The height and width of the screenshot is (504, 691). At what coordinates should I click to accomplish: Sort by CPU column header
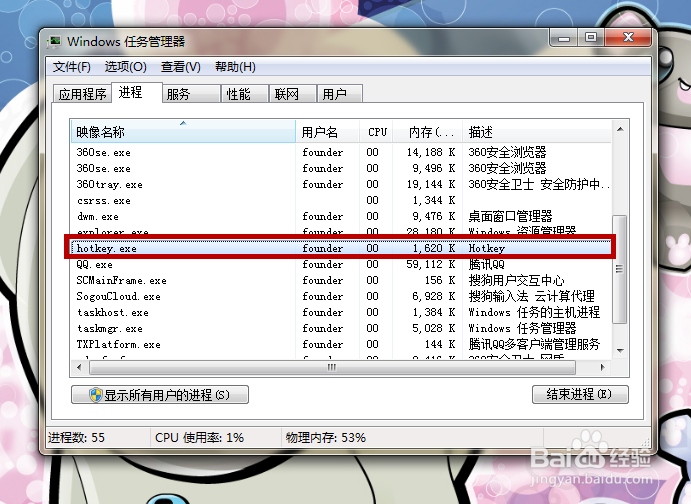tap(376, 131)
